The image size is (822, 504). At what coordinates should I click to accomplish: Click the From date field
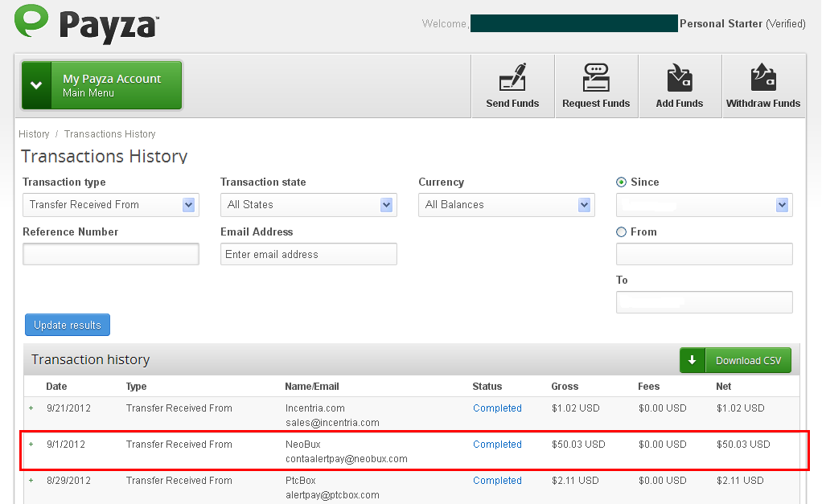pyautogui.click(x=704, y=254)
